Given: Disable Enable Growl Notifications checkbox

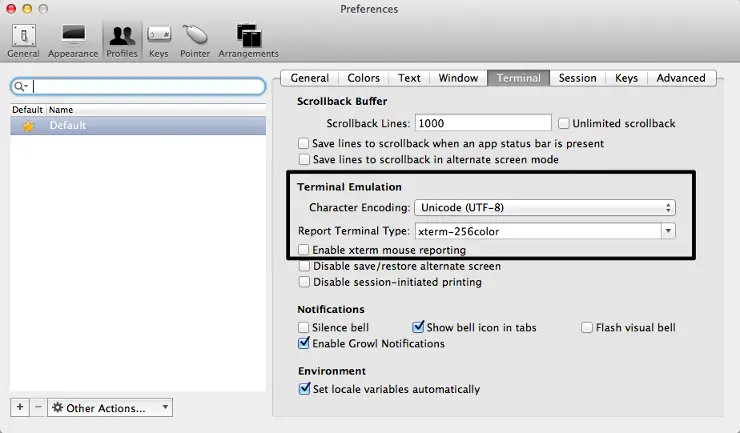Looking at the screenshot, I should pos(304,343).
